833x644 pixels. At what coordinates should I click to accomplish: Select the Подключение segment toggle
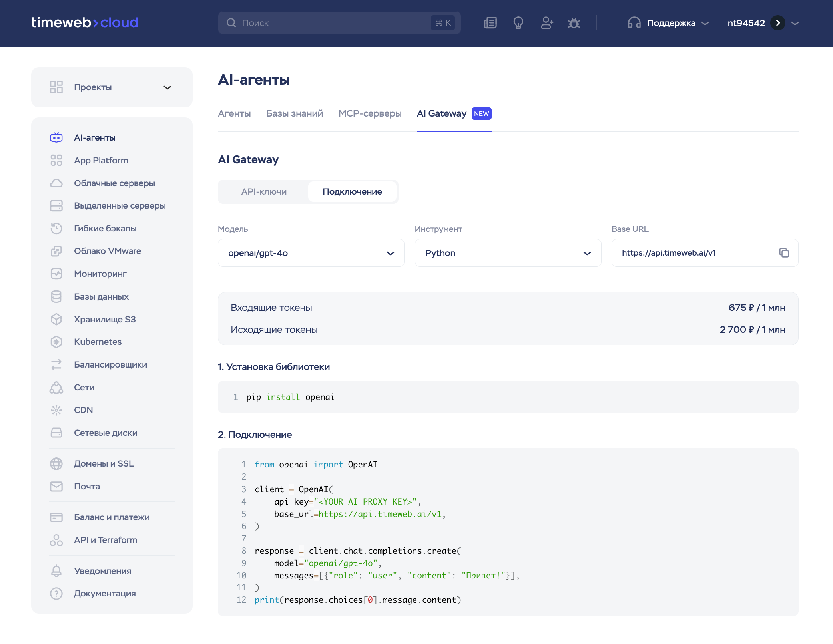point(352,192)
